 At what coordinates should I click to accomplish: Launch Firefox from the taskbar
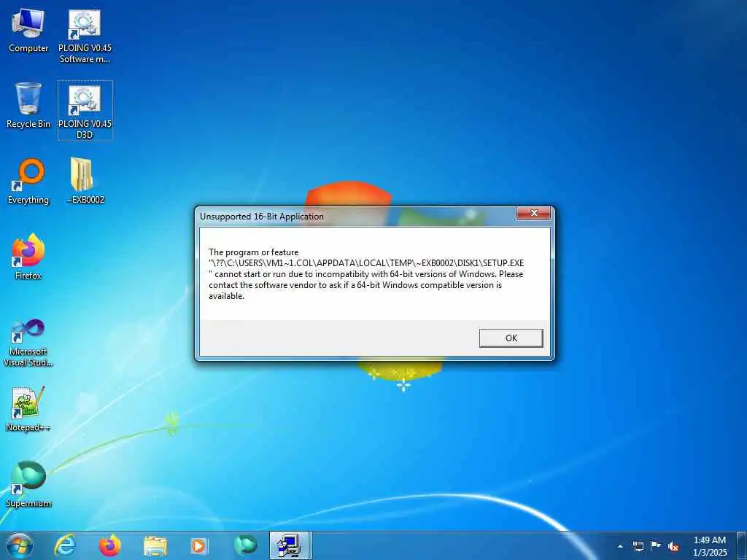coord(109,545)
